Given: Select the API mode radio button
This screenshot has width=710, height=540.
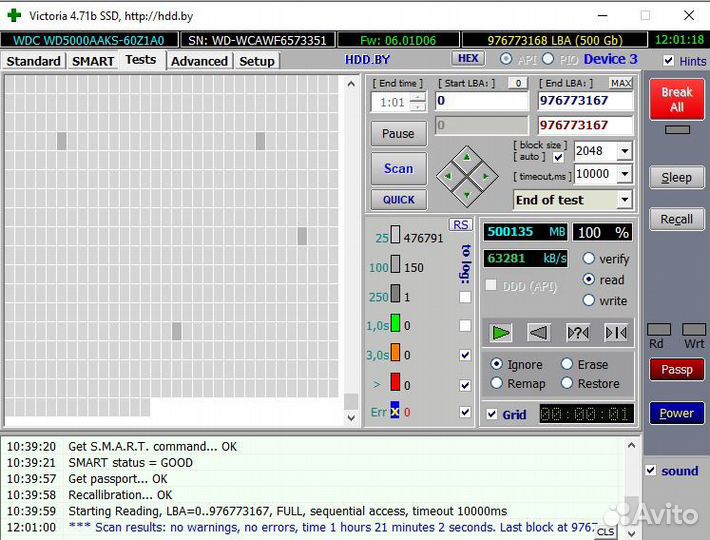Looking at the screenshot, I should 506,59.
